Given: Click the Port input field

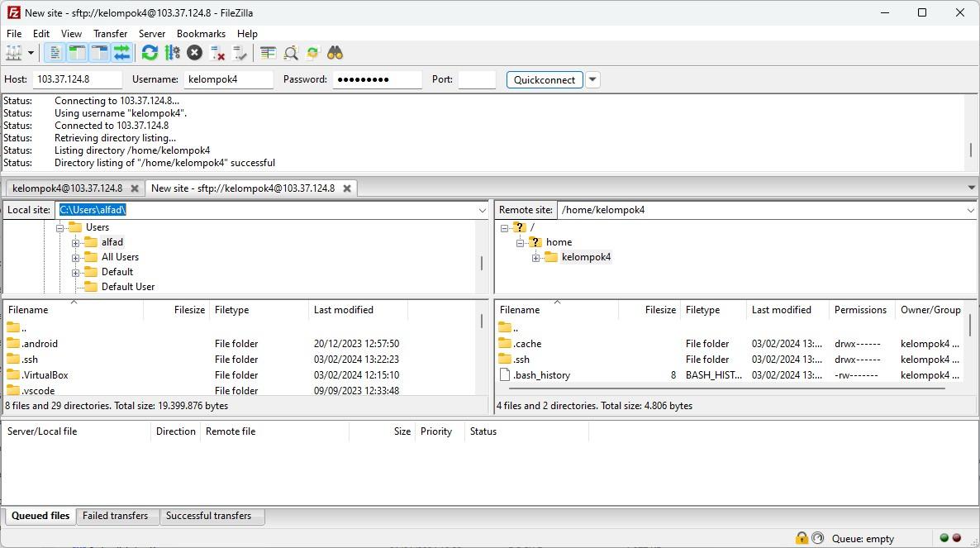Looking at the screenshot, I should click(x=477, y=79).
